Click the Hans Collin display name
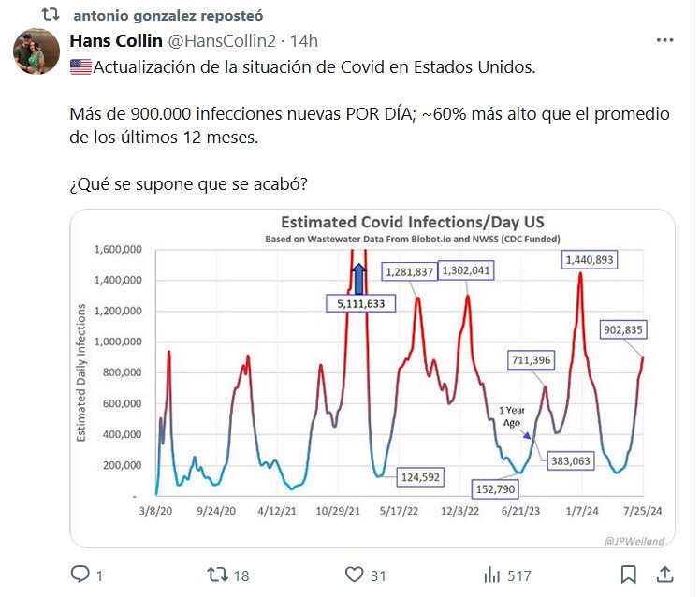The height and width of the screenshot is (597, 700). [115, 41]
